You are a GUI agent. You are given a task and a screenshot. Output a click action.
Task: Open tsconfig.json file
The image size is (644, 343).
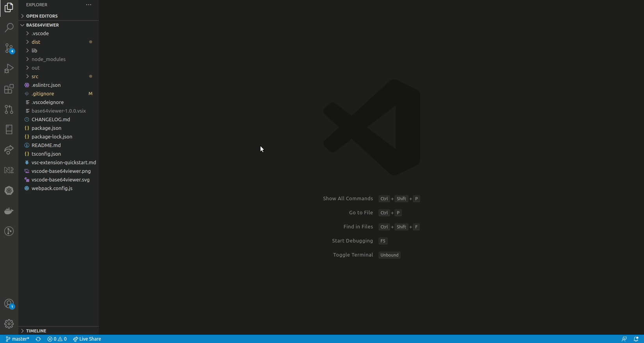(59, 154)
